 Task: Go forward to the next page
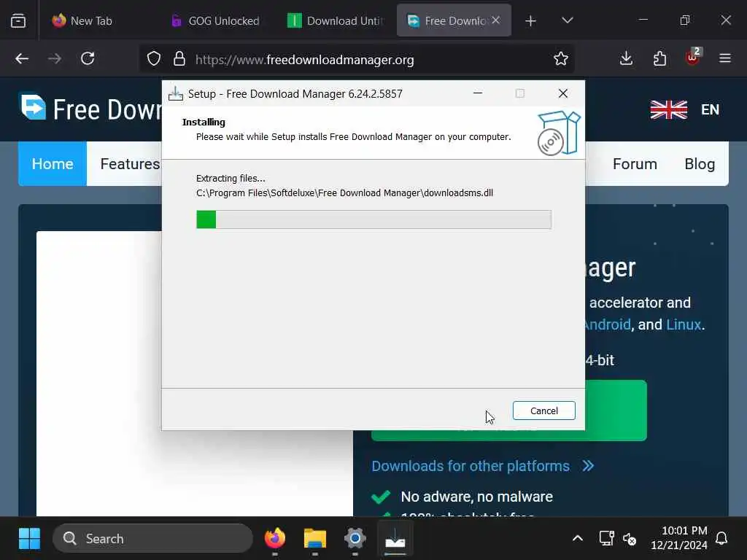55,58
